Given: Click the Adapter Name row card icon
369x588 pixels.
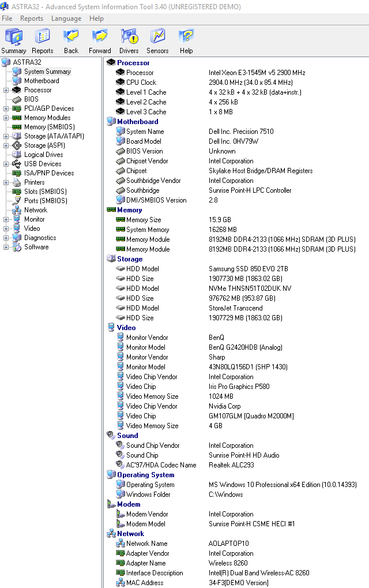Looking at the screenshot, I should click(x=121, y=563).
